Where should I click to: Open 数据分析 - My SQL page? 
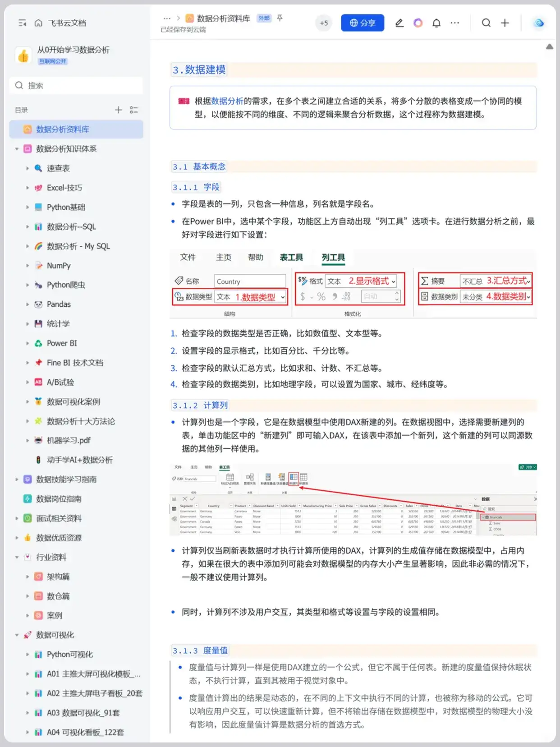pos(78,246)
